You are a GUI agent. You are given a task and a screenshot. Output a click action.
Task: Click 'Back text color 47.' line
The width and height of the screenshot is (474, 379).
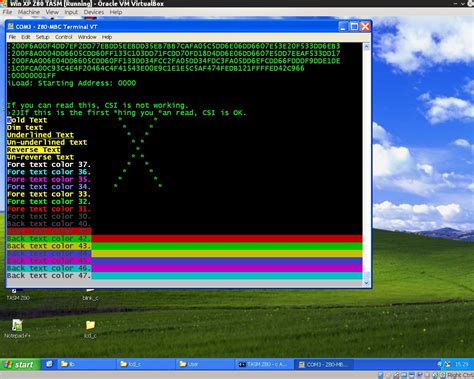[x=49, y=276]
